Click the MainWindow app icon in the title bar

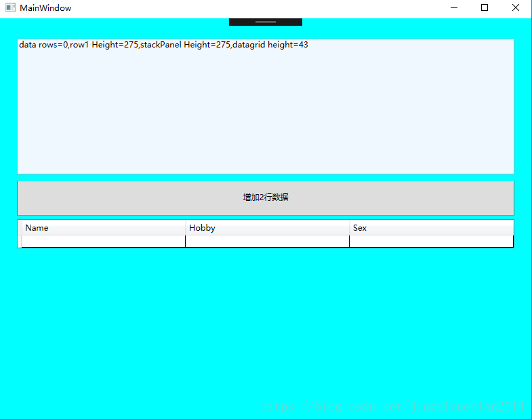(x=11, y=7)
